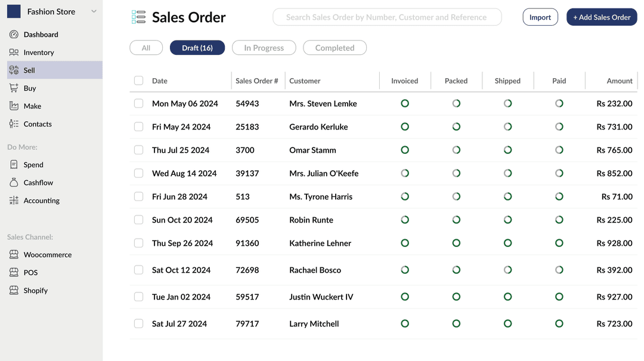This screenshot has height=361, width=644.
Task: Open Accounting icon in sidebar
Action: tap(14, 200)
